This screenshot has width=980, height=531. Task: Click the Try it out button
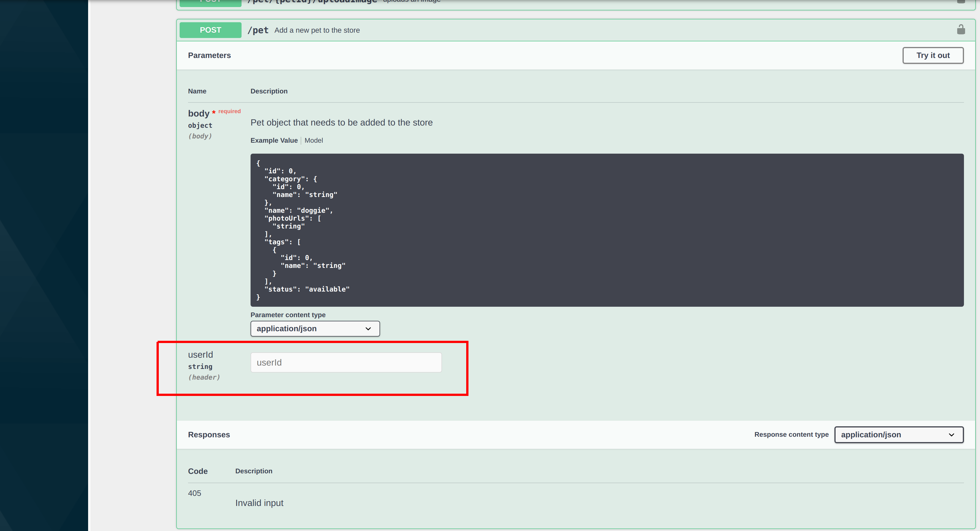[933, 55]
